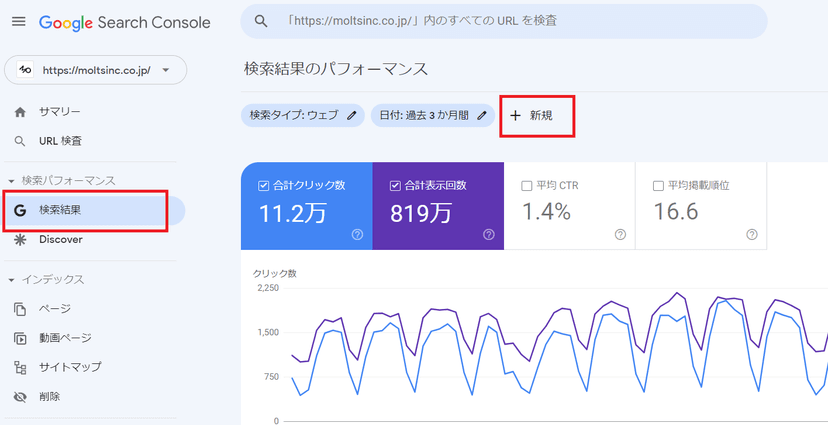
Task: Open ページ in the sidebar
Action: [54, 308]
